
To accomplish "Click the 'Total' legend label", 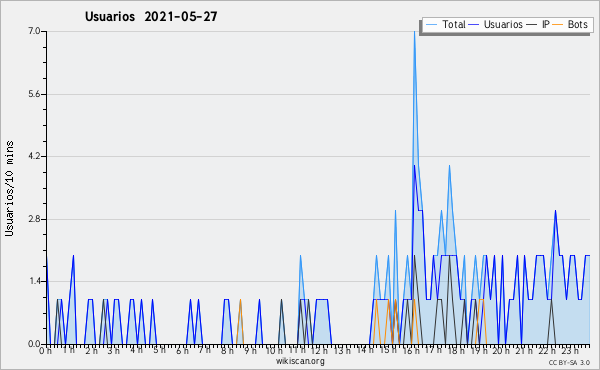I will 453,24.
